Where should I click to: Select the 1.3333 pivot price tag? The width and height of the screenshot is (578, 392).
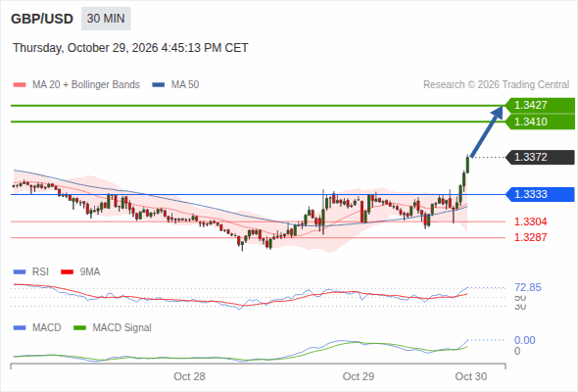coord(540,194)
